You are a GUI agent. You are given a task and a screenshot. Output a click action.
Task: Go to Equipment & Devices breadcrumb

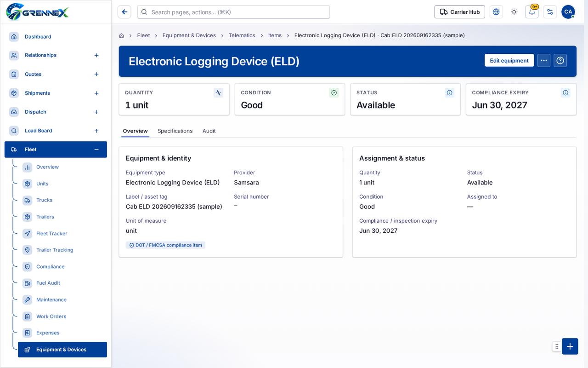pyautogui.click(x=189, y=35)
